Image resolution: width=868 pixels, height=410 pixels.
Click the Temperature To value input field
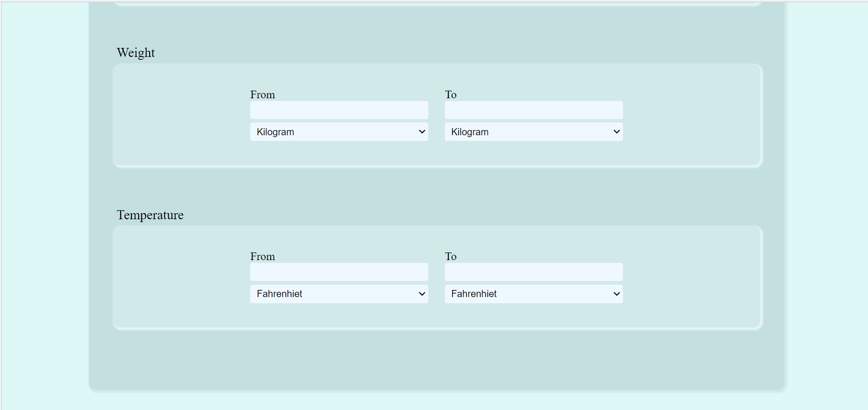pos(533,271)
